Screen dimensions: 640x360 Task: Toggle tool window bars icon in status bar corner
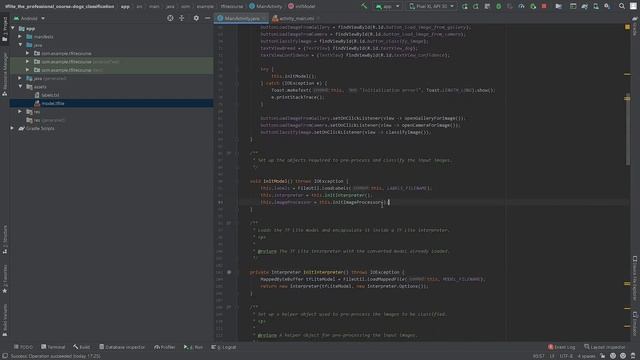coord(5,356)
